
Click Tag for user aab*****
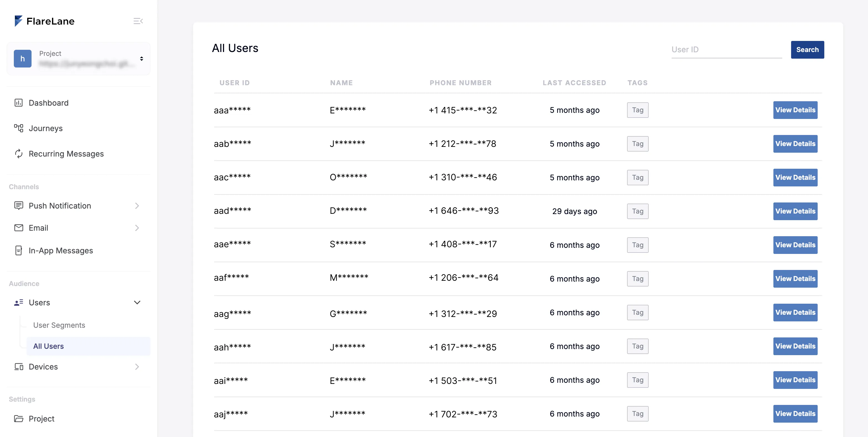pyautogui.click(x=638, y=144)
